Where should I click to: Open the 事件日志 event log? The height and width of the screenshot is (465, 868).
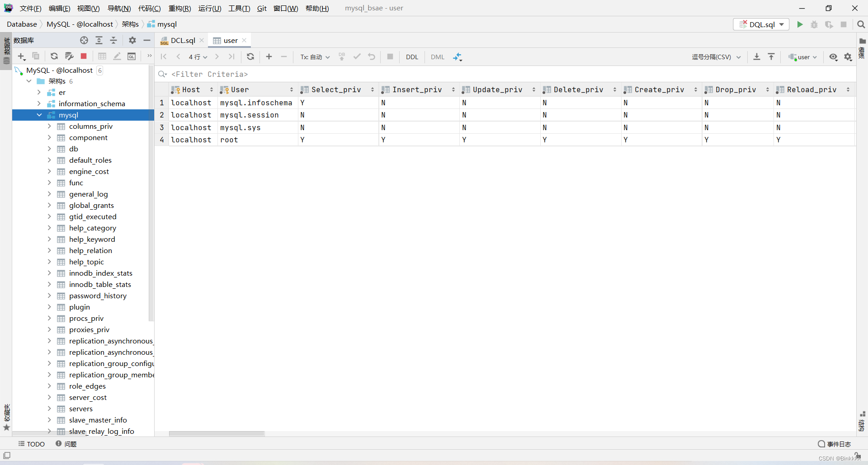[835, 444]
